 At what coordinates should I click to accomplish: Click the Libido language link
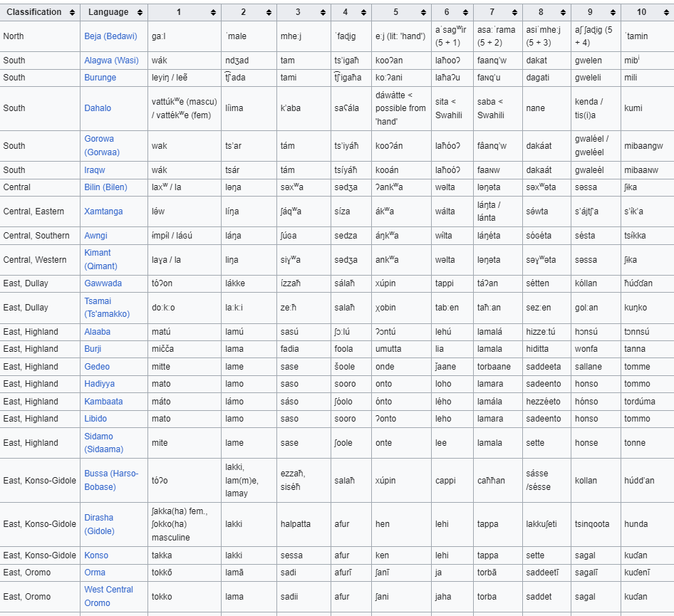click(95, 419)
